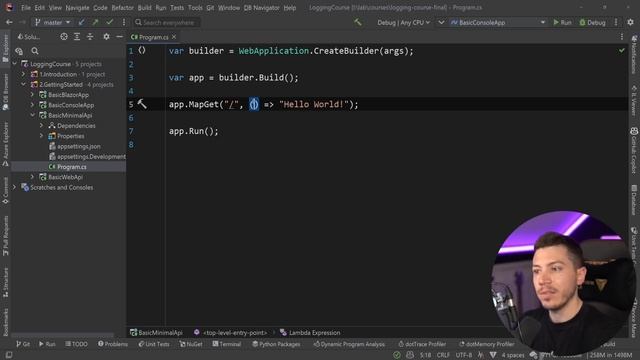This screenshot has height=360, width=640.
Task: Hide the Solution panel with minus icon
Action: coord(119,37)
